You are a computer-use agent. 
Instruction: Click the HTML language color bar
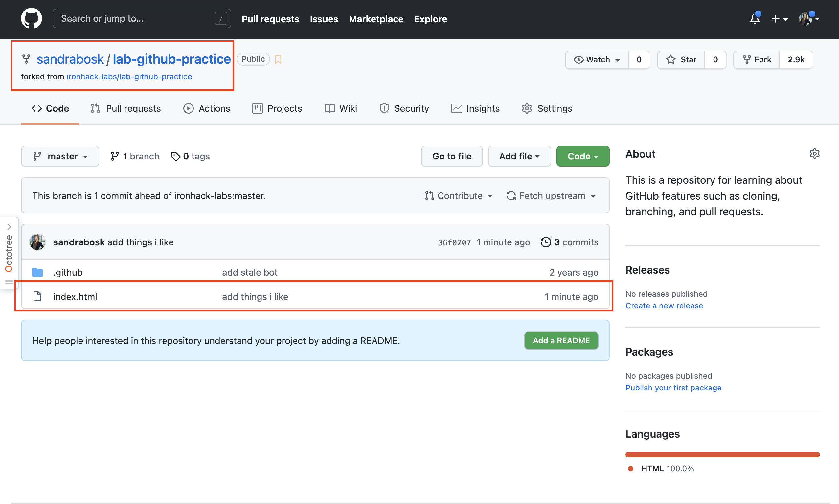(x=722, y=454)
